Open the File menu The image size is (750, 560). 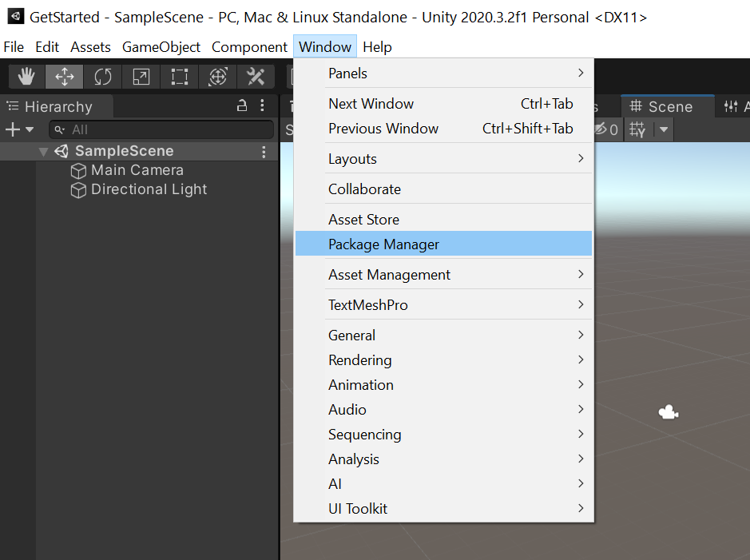[x=14, y=47]
